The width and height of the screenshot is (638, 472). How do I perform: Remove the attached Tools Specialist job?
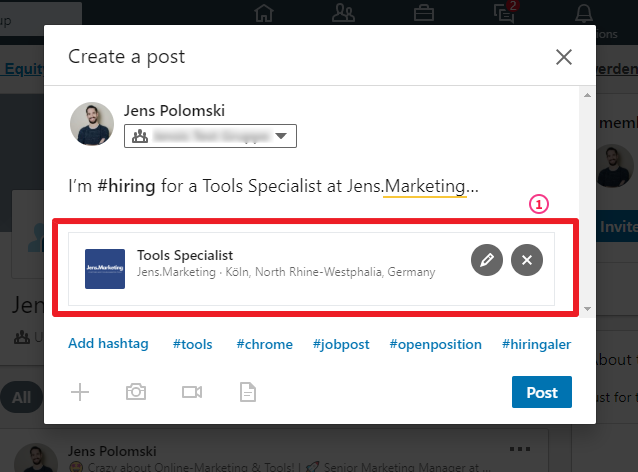527,260
